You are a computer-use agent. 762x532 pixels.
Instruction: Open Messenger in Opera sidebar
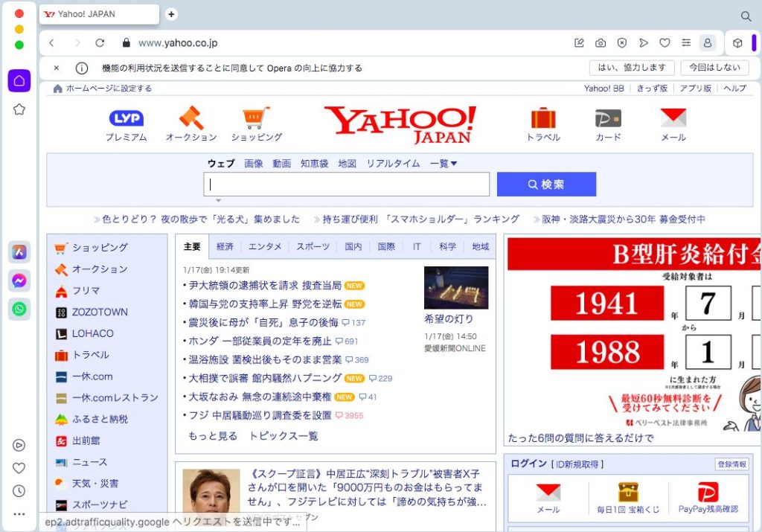click(19, 281)
